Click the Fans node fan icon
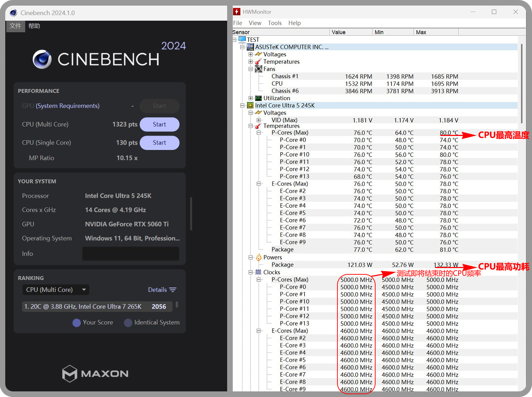 pos(259,69)
